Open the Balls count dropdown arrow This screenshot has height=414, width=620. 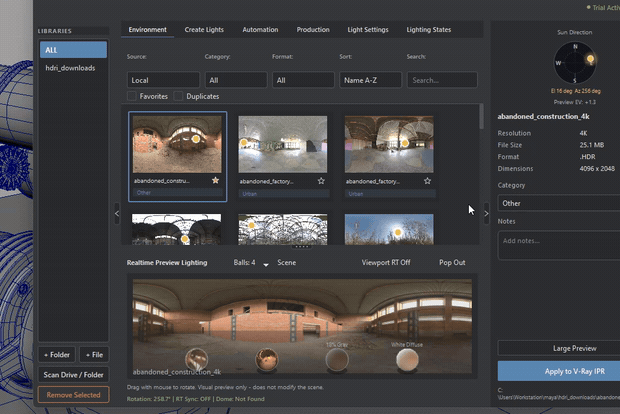point(266,265)
